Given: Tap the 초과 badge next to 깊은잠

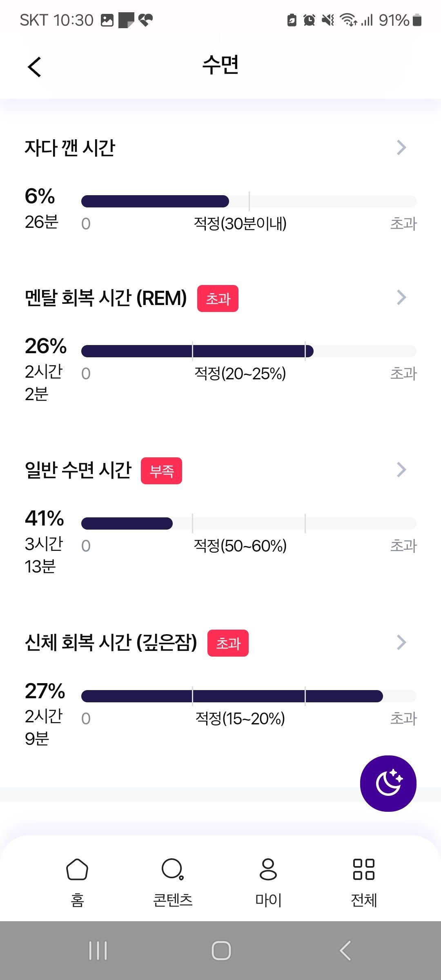Looking at the screenshot, I should (x=228, y=643).
